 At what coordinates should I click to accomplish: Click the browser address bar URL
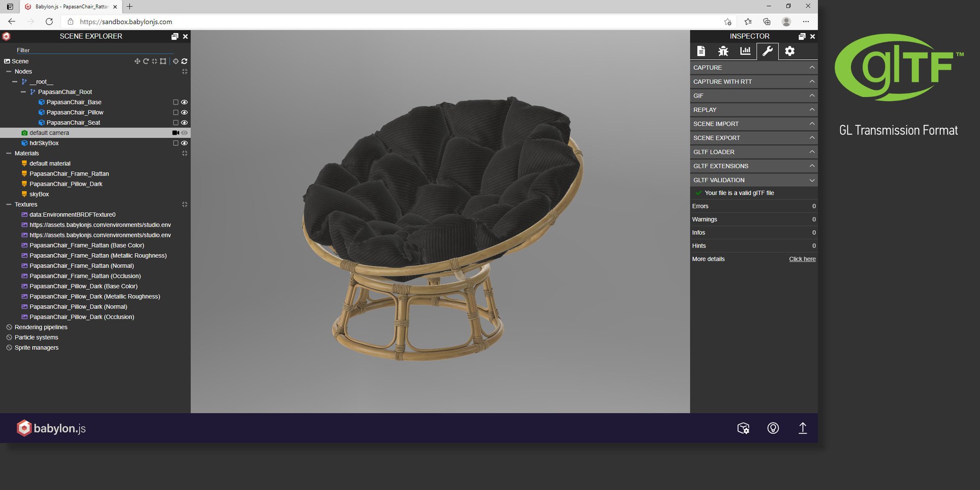point(126,21)
